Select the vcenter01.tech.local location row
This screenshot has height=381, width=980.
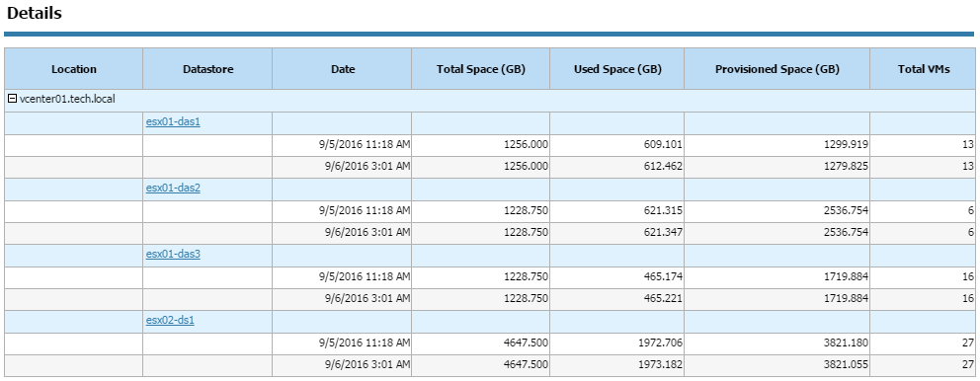coord(490,100)
